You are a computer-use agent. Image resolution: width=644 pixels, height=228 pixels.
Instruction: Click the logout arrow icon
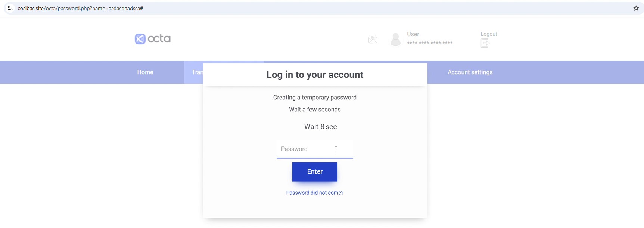click(485, 44)
